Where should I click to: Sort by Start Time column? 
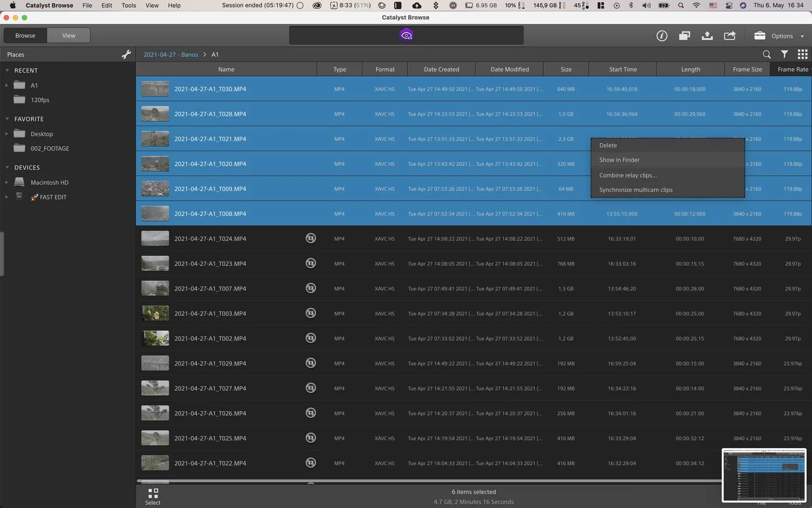tap(623, 69)
